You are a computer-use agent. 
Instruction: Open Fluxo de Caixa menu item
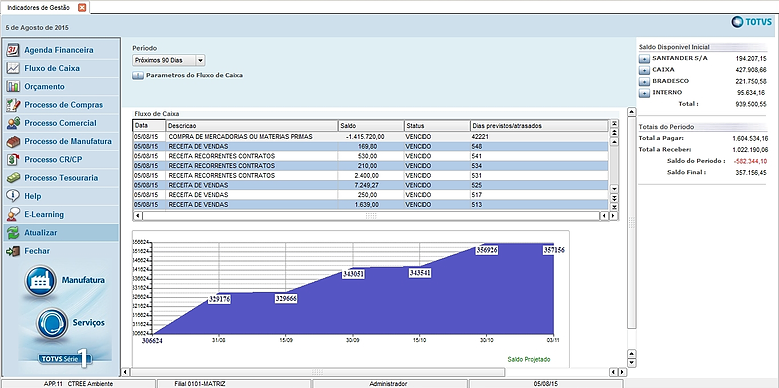(x=61, y=69)
